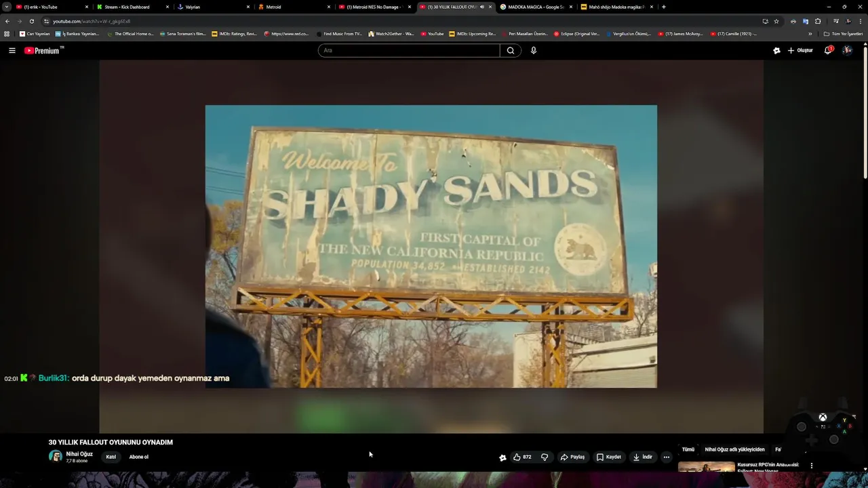Focus the YouTube search field
This screenshot has width=868, height=488.
(x=409, y=50)
